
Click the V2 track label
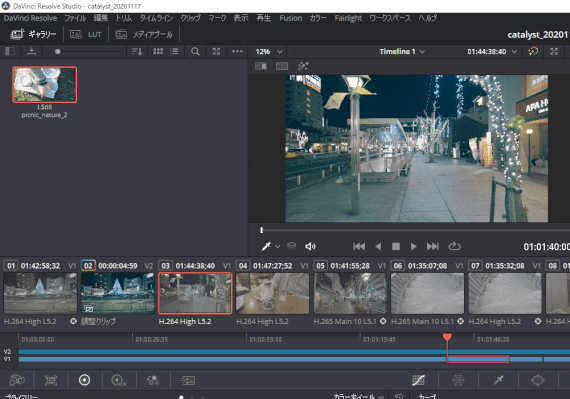[7, 351]
